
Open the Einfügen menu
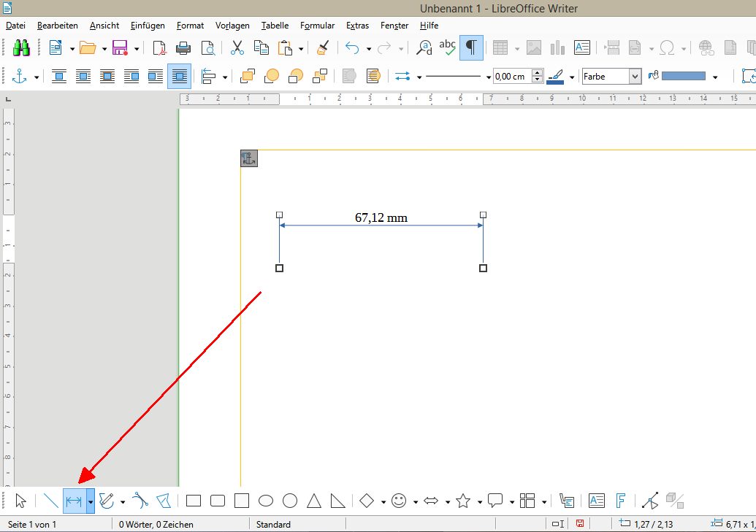tap(148, 26)
